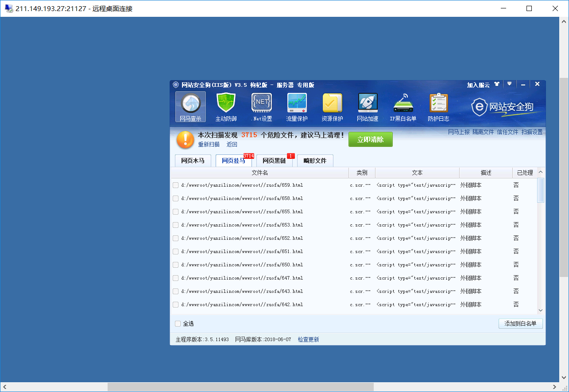Open the 防护日志 clipboard icon
The height and width of the screenshot is (392, 569).
pos(438,107)
